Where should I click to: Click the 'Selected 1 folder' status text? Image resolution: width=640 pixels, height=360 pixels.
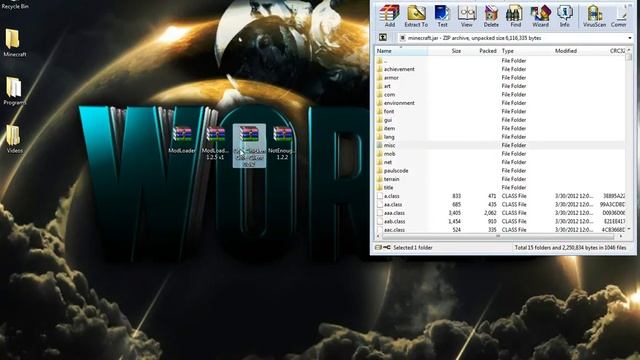tap(413, 247)
